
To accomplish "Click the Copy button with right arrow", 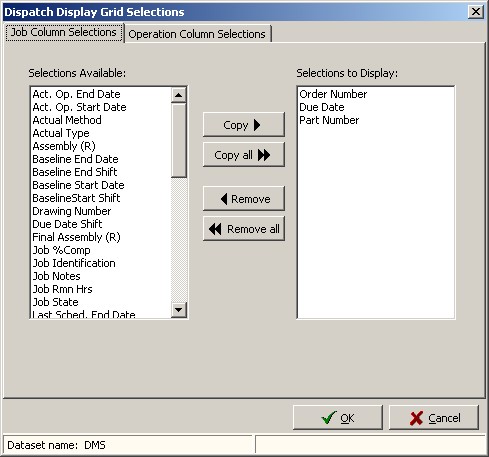I will click(244, 125).
